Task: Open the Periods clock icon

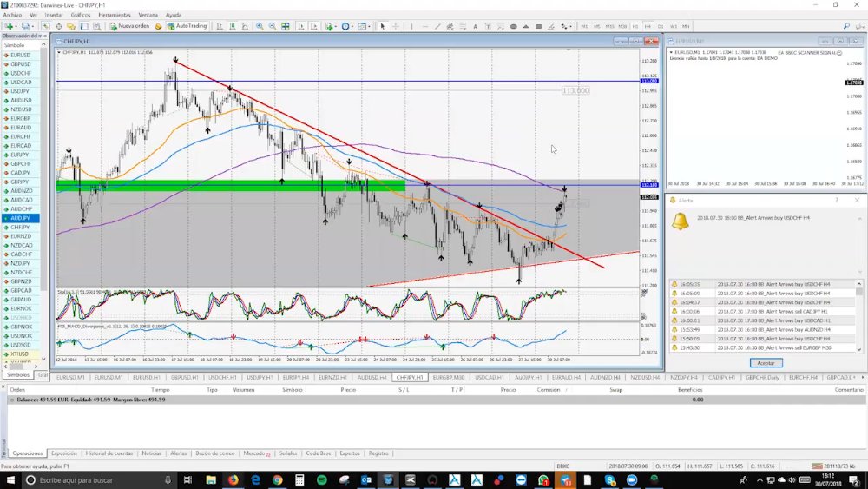Action: 345,26
